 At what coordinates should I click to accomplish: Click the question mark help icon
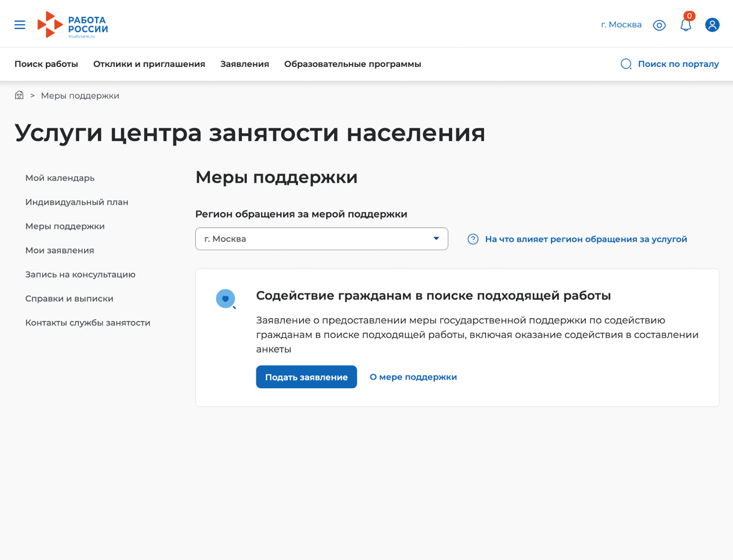tap(473, 239)
